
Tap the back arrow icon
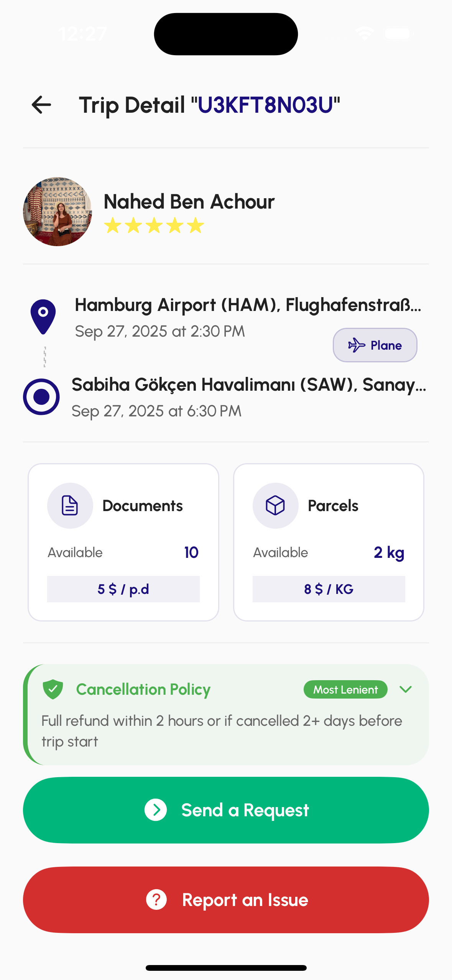click(41, 105)
